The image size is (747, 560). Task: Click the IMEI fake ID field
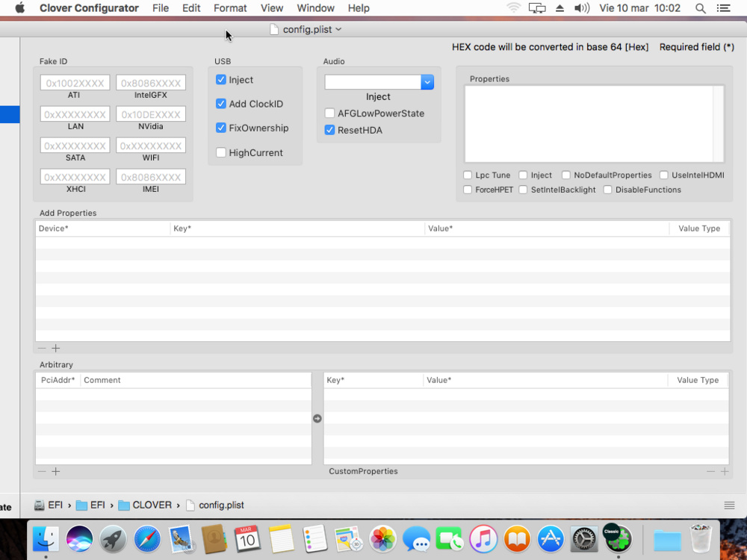[151, 177]
